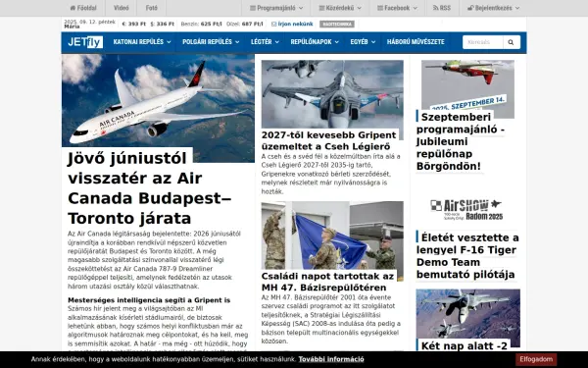Open the Repülőnapok menu
The width and height of the screenshot is (588, 368).
click(315, 42)
